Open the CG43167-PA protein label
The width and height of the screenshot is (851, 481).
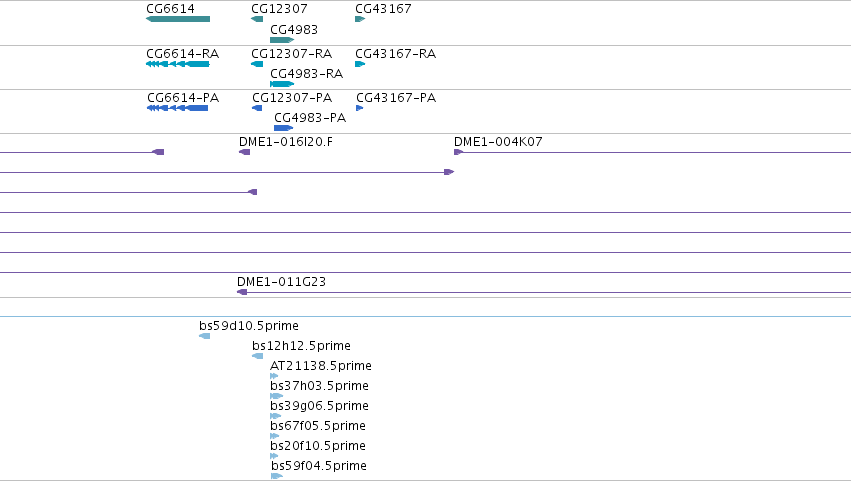pyautogui.click(x=396, y=98)
